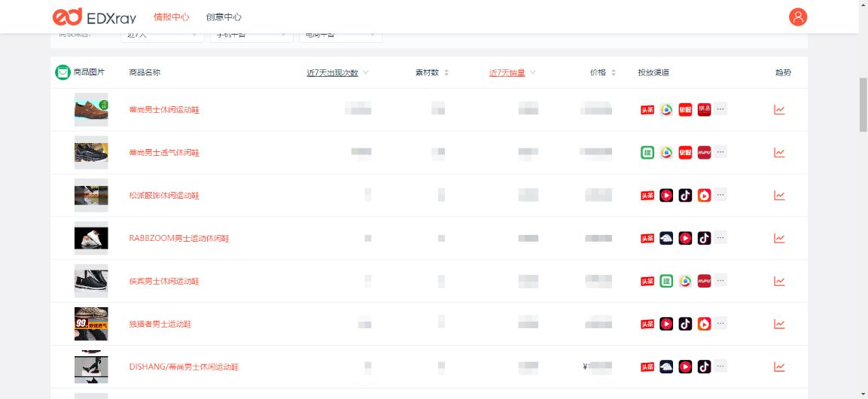
Task: Show more channels for DISHANG/蒂尚男士休闲运动鞋
Action: [720, 366]
